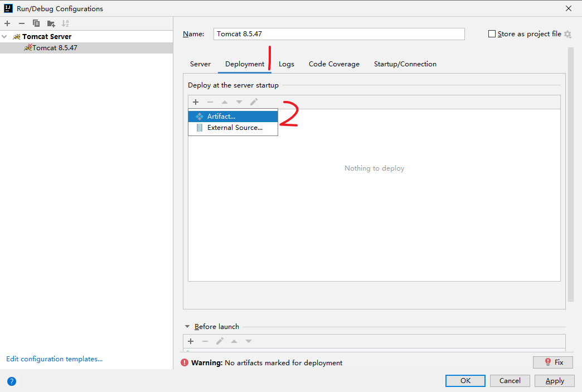Select Tomcat Server group label
Screen dimensions: 582x392
click(47, 36)
